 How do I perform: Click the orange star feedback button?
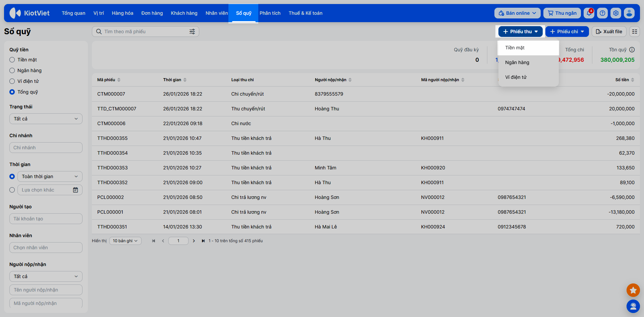tap(633, 290)
